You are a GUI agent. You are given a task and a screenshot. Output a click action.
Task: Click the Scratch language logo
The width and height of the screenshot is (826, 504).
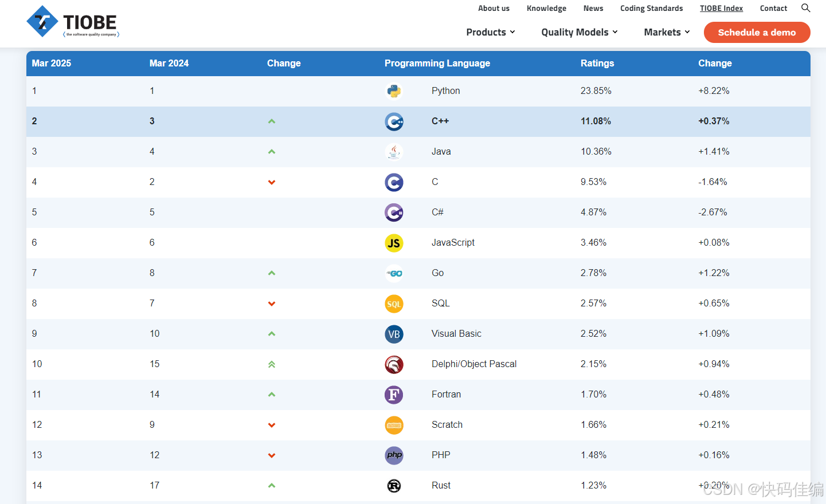394,425
